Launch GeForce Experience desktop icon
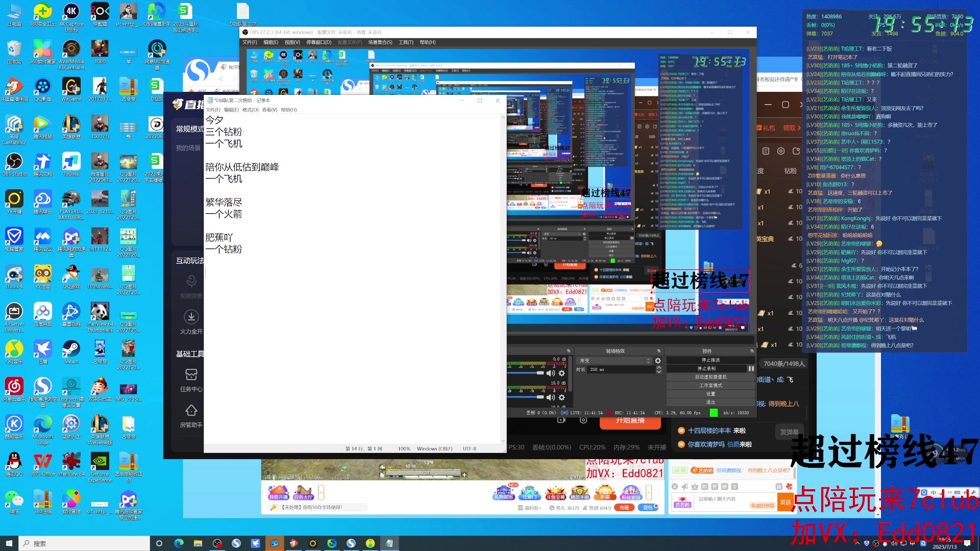This screenshot has height=551, width=980. click(x=100, y=468)
